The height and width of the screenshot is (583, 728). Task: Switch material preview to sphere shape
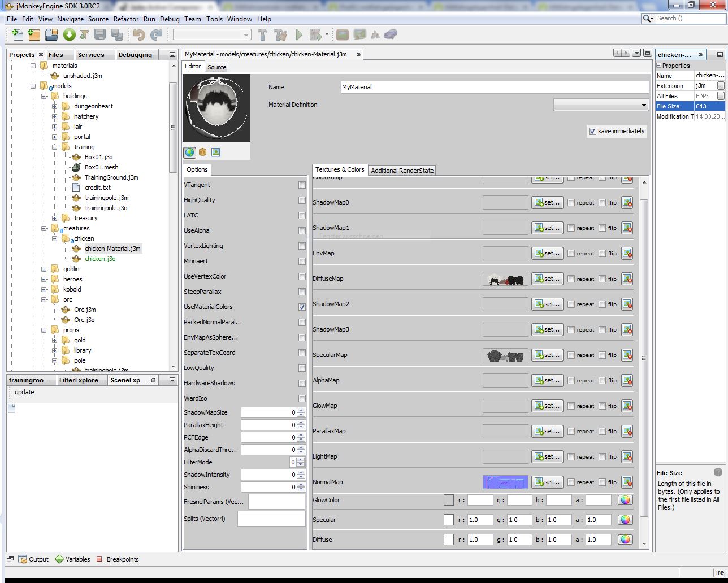click(x=189, y=152)
